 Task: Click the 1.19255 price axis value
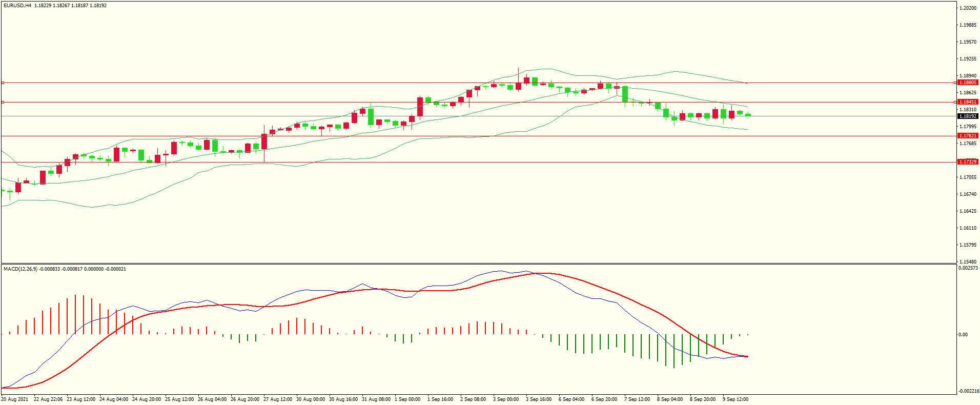tap(968, 59)
